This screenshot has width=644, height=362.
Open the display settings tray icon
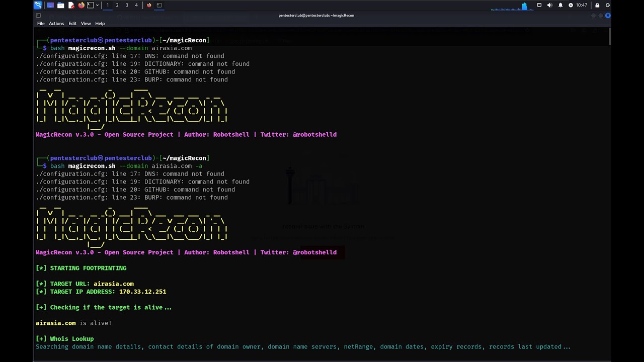539,5
